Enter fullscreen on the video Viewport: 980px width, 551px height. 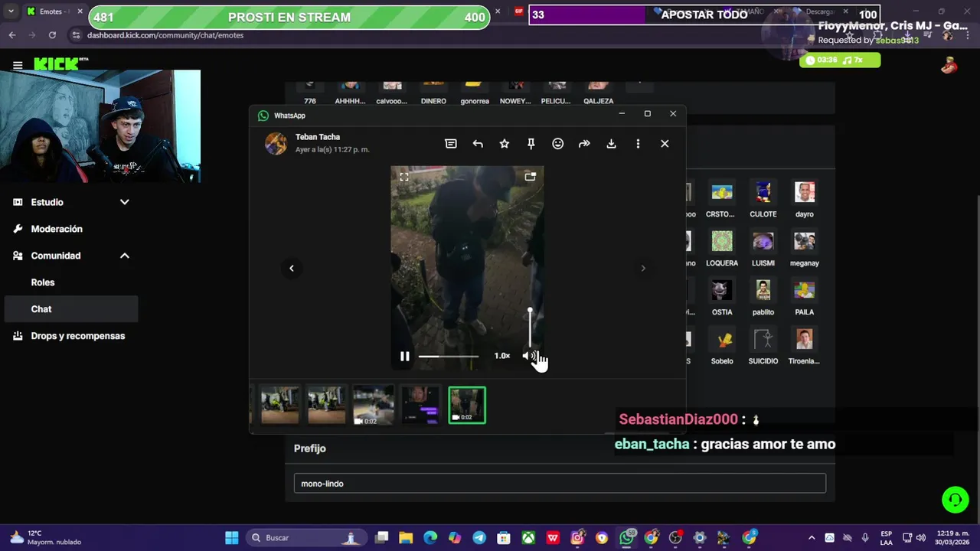[x=404, y=177]
